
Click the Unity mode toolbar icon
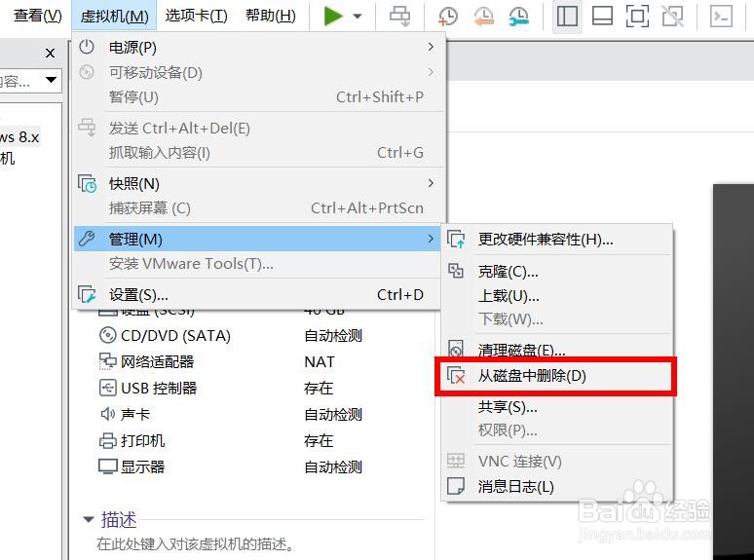pos(672,16)
